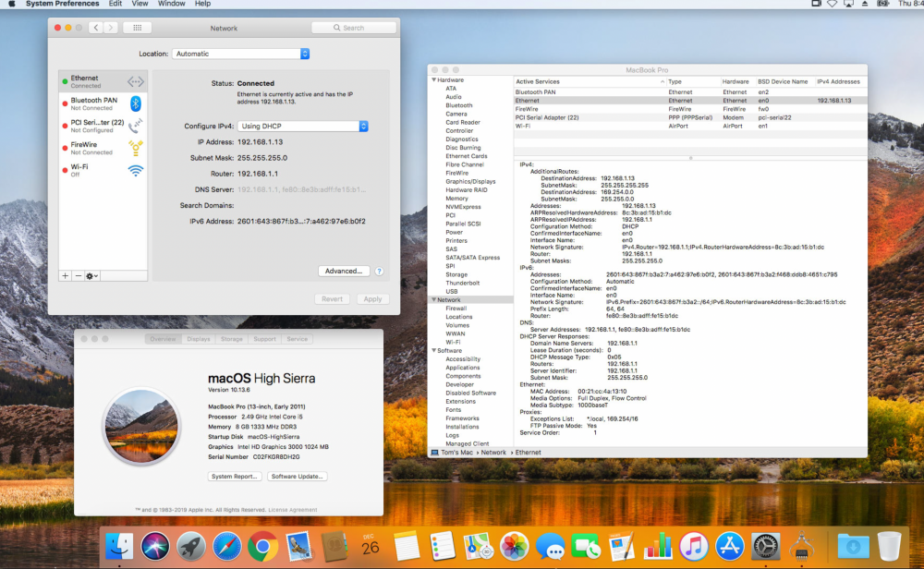The image size is (924, 569).
Task: Open System Report… from About window
Action: tap(234, 477)
